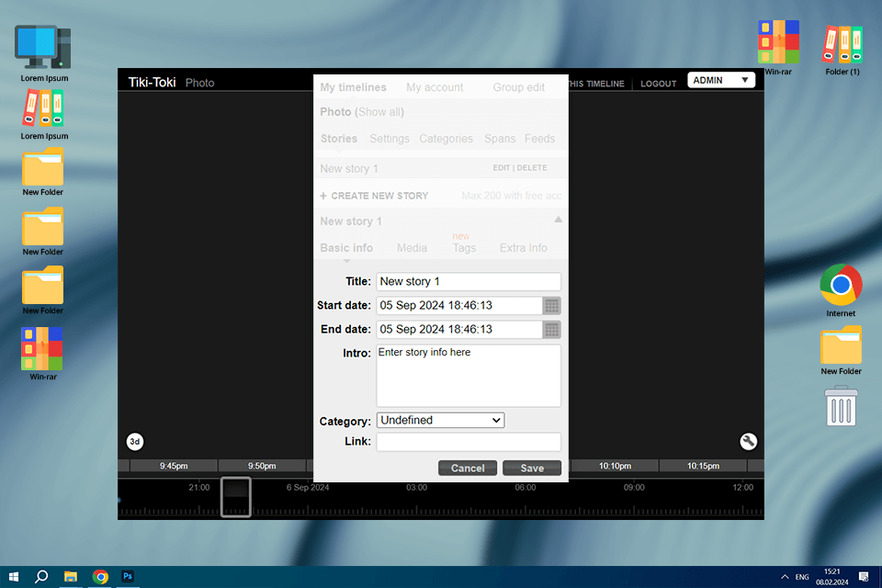Click into the Intro text area
882x588 pixels.
click(x=469, y=376)
